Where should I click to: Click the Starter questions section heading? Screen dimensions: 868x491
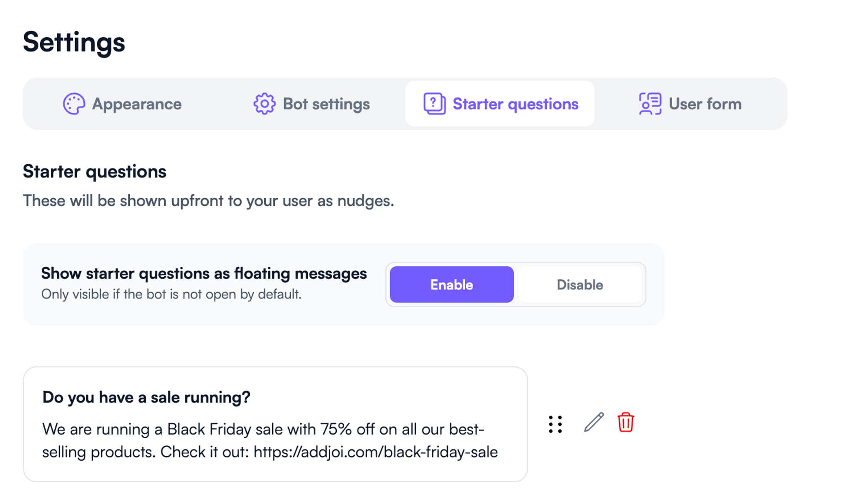point(94,171)
